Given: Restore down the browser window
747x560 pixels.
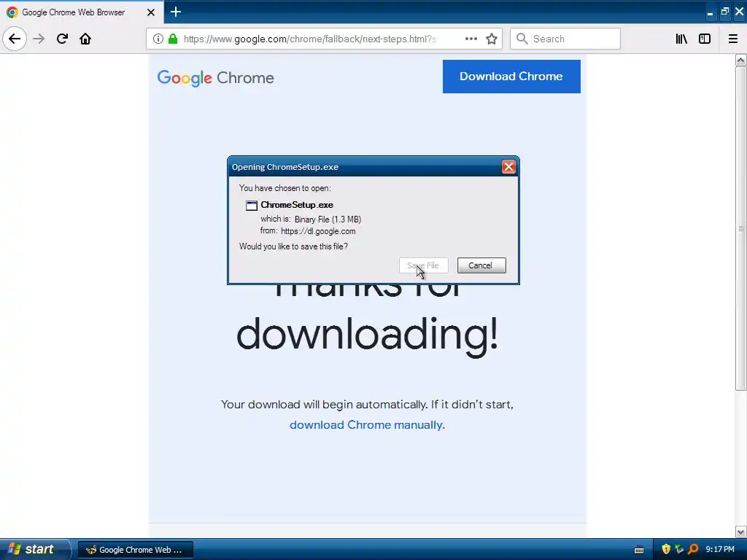Looking at the screenshot, I should click(724, 12).
